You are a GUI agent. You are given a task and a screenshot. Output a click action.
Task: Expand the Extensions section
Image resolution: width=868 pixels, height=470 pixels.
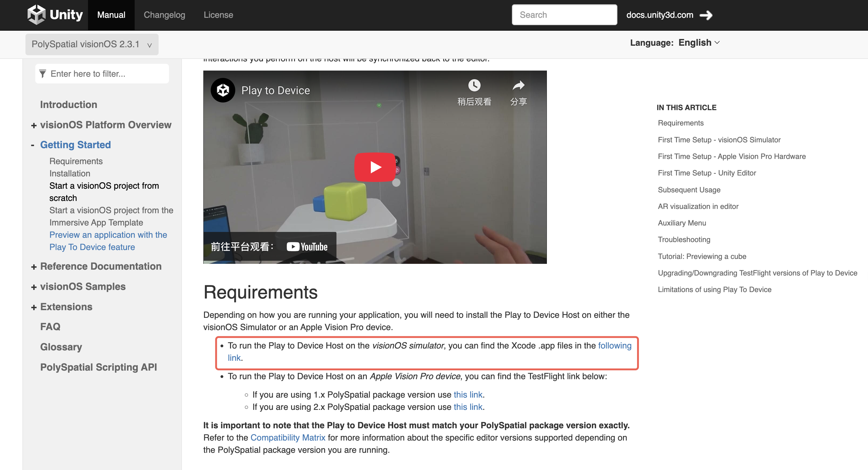click(34, 307)
